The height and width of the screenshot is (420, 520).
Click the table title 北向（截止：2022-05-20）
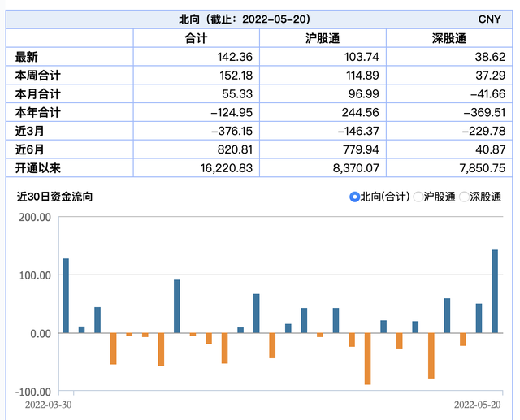(x=245, y=19)
